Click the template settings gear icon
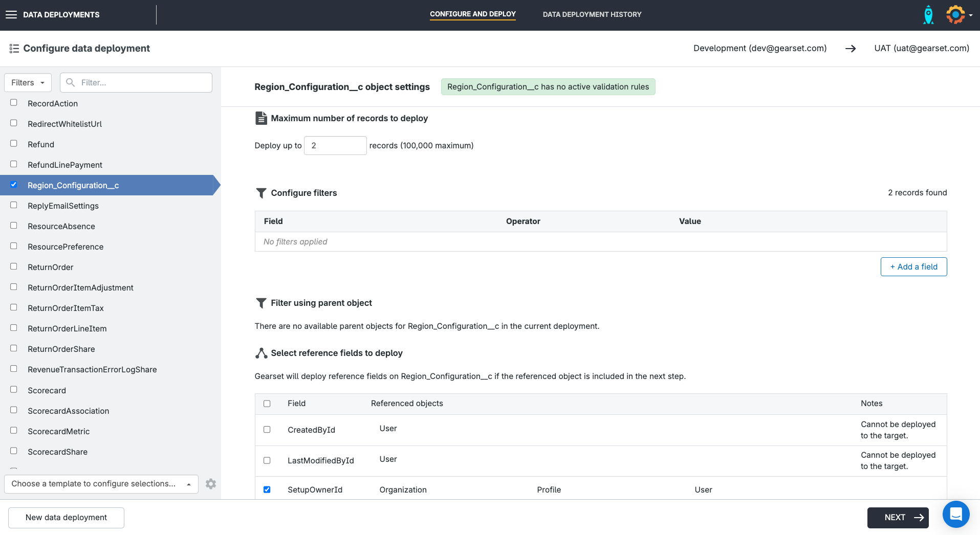Screen dimensions: 980x535 211,484
